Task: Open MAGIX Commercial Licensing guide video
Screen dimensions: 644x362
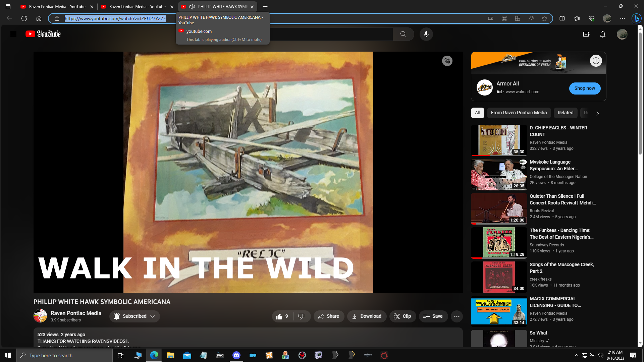Action: pos(555,302)
